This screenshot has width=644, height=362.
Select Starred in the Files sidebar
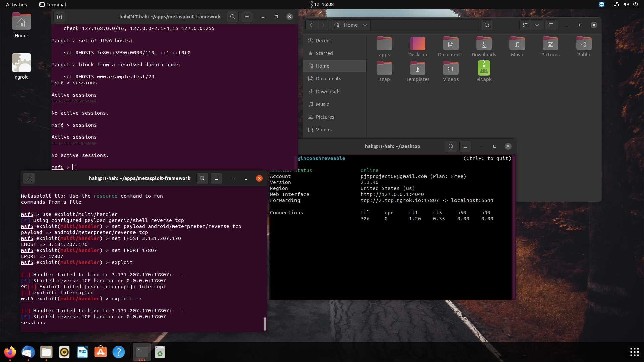point(324,53)
